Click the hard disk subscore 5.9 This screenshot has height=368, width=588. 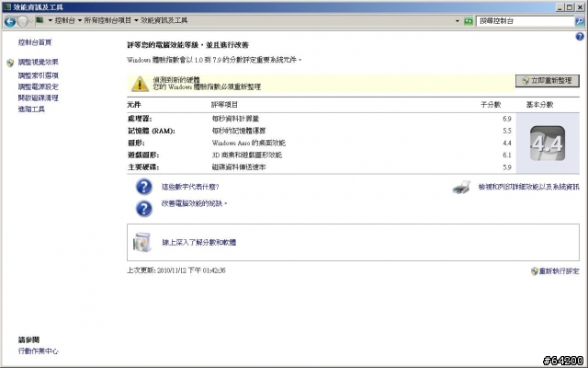(x=507, y=167)
